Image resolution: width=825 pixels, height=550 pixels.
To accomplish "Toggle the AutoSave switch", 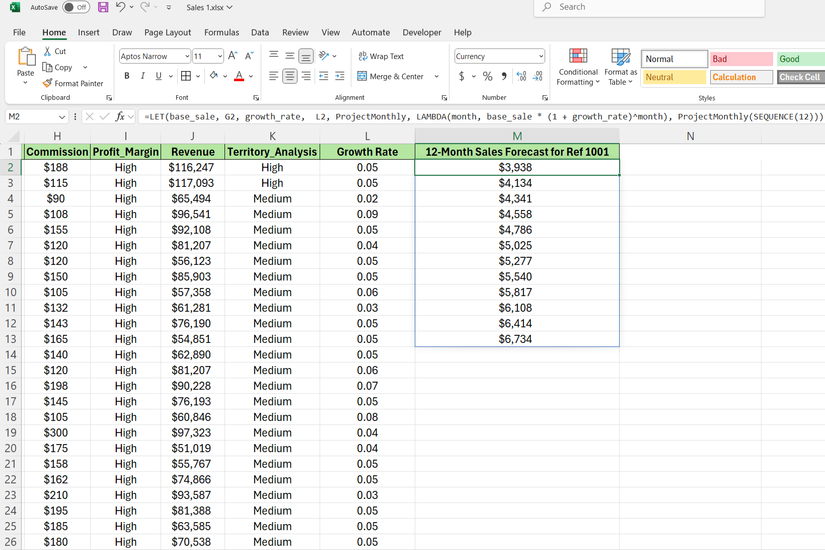I will [76, 7].
